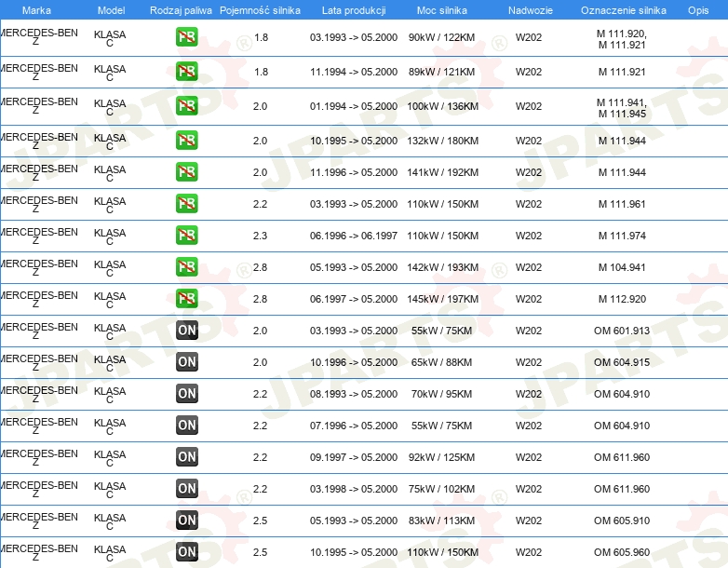Click the PB petrol icon in the 90kW / 122KM row
This screenshot has height=568, width=728.
pos(187,38)
